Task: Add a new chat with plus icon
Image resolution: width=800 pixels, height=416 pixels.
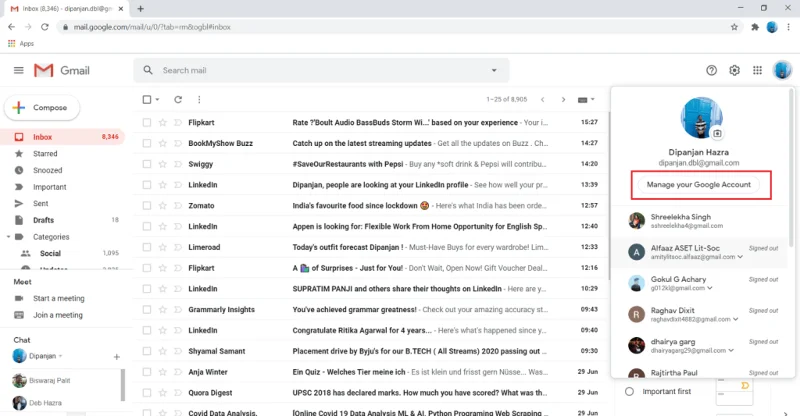Action: (116, 357)
